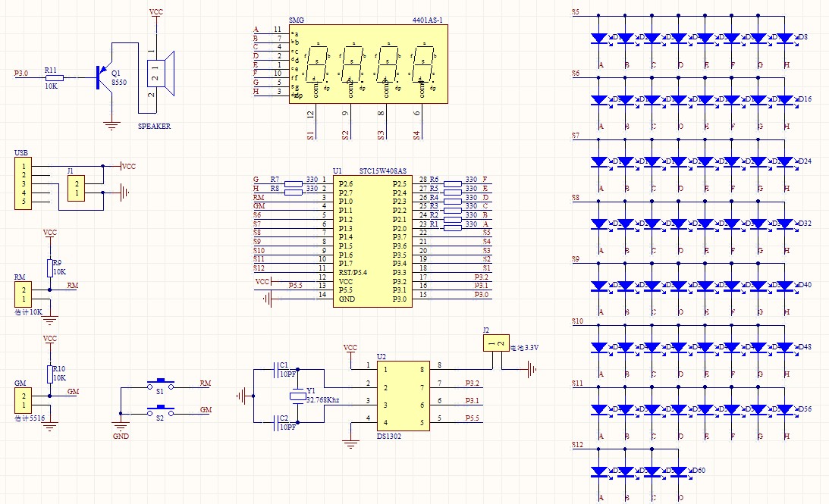Viewport: 829px width, 504px height.
Task: Select the D60 LED symbol
Action: point(680,471)
